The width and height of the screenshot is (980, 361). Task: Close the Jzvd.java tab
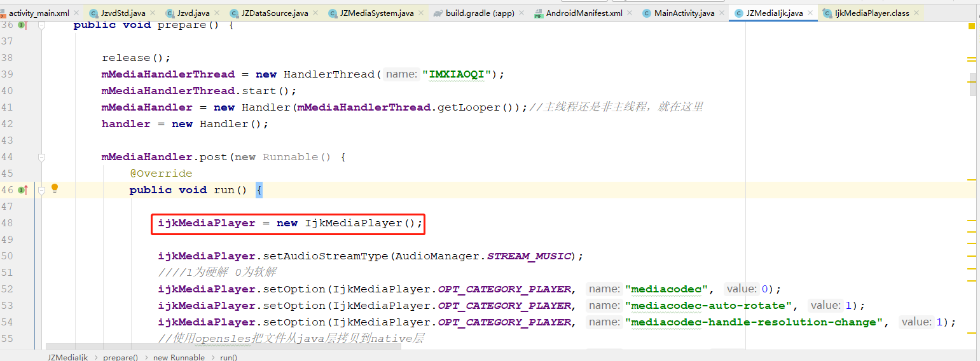[x=217, y=13]
